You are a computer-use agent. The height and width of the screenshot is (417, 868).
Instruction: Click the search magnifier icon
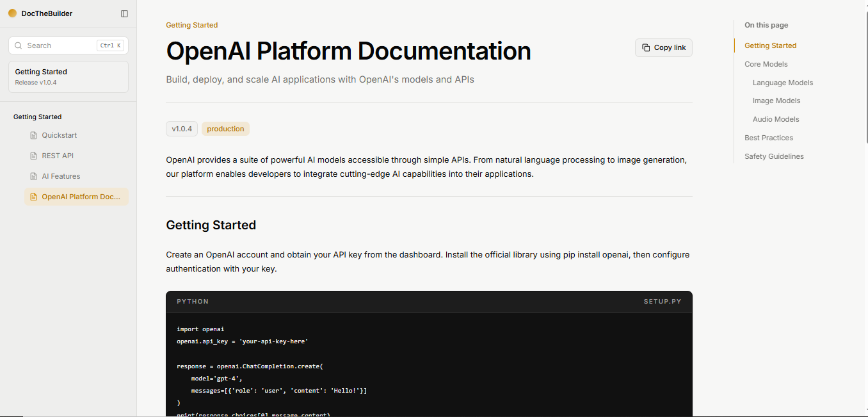point(19,45)
